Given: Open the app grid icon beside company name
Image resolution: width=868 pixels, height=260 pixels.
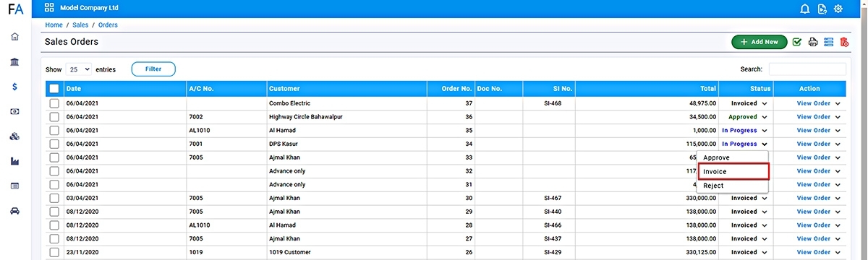Looking at the screenshot, I should 49,9.
